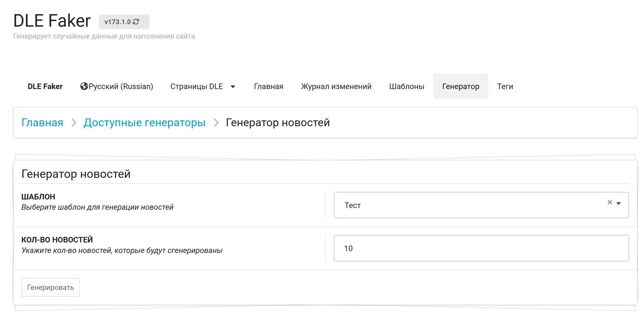Open the Журнал изменений menu item
The width and height of the screenshot is (644, 324).
coord(336,87)
